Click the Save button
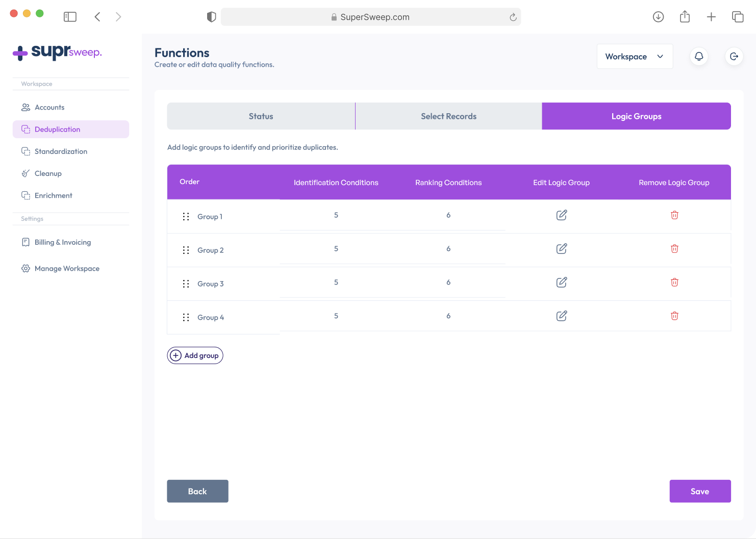This screenshot has width=756, height=539. pyautogui.click(x=700, y=491)
